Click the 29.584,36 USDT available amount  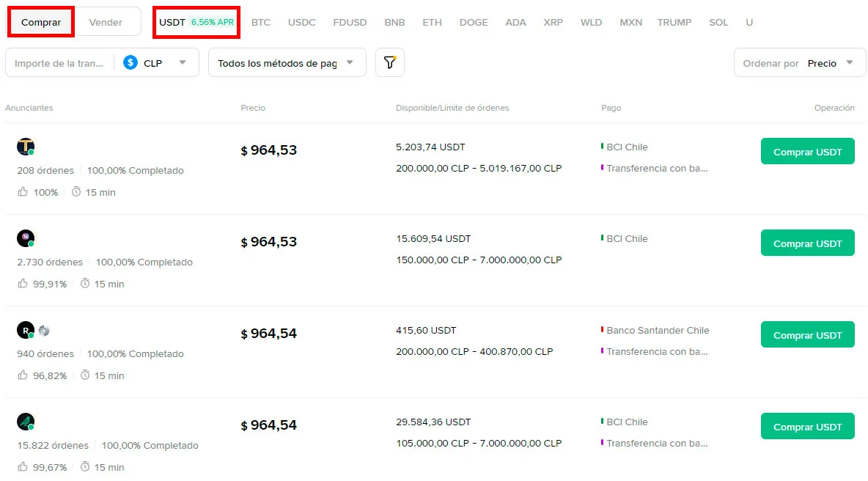pos(433,422)
